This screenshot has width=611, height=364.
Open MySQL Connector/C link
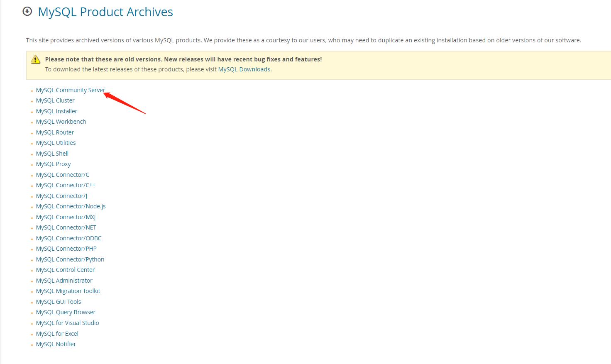(x=63, y=175)
